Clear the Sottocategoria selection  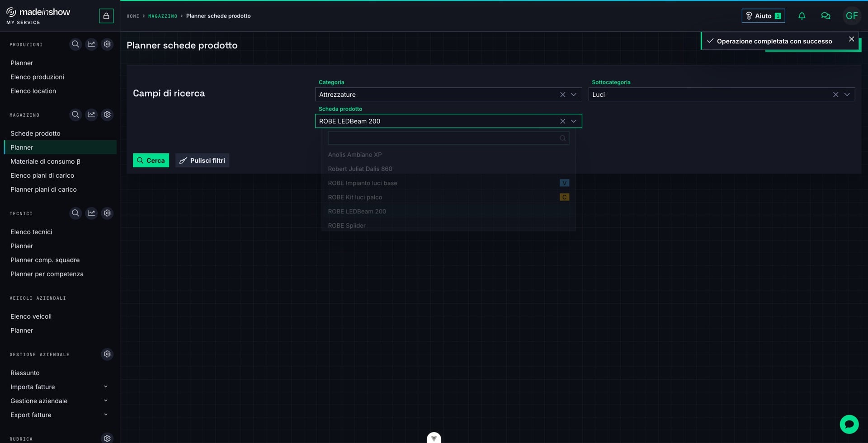pyautogui.click(x=835, y=94)
